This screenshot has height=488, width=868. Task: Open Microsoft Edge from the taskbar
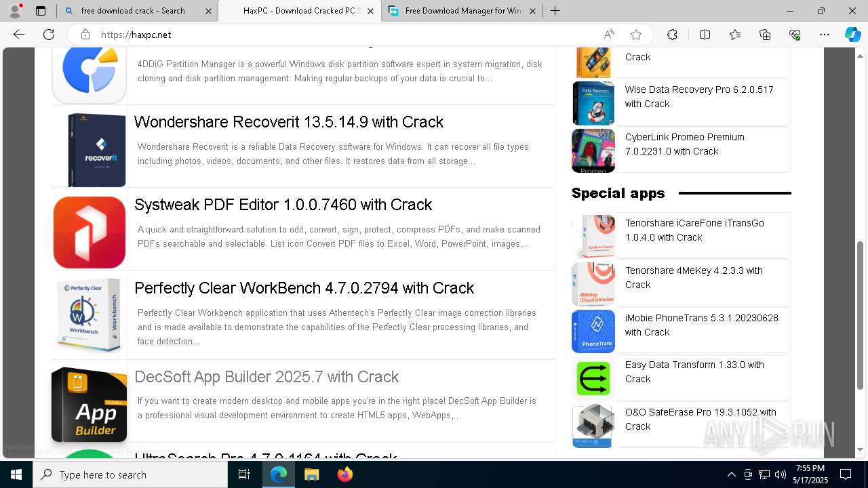[x=279, y=474]
